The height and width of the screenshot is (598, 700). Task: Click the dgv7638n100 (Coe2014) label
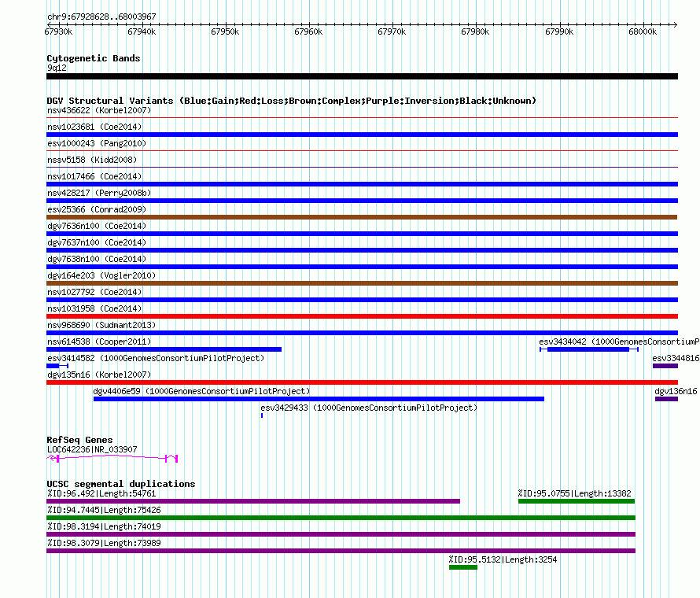(97, 259)
